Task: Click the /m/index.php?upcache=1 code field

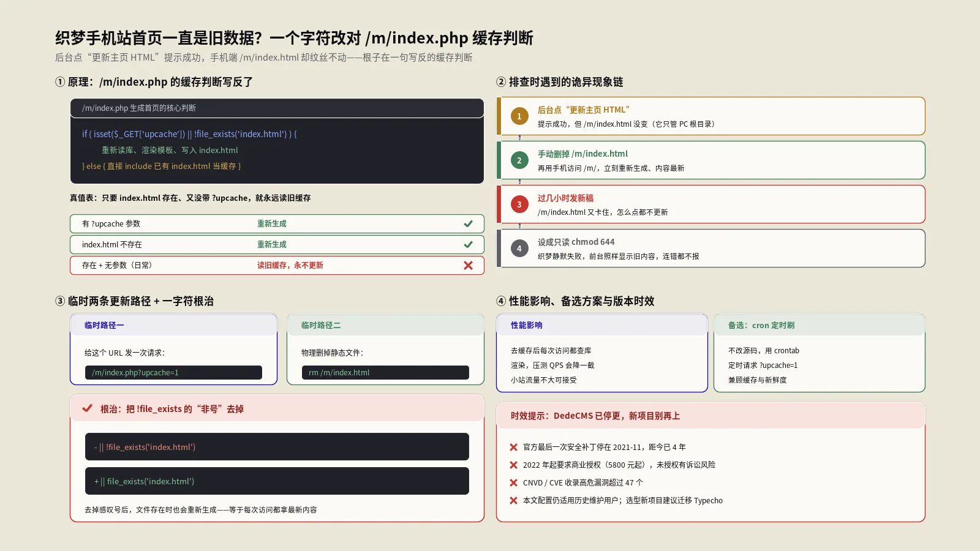Action: click(173, 372)
